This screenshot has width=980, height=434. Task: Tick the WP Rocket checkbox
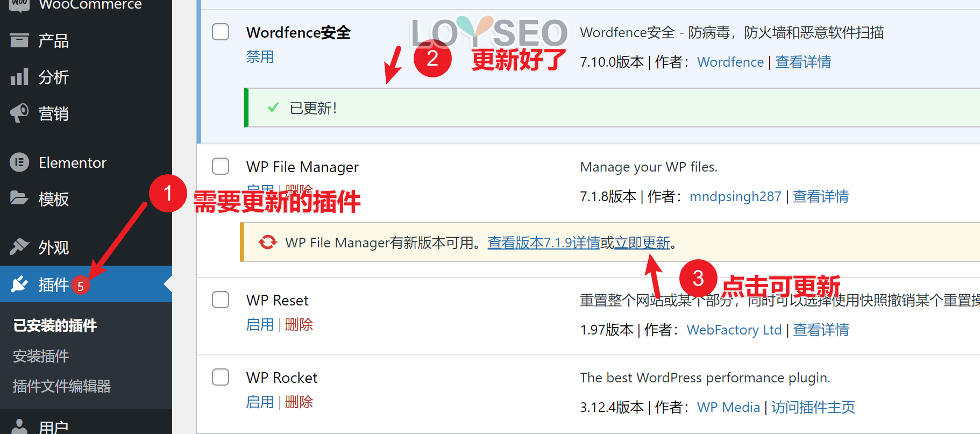tap(221, 377)
